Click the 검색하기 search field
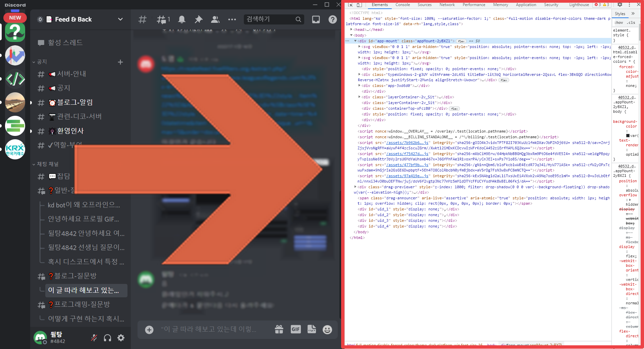 (x=274, y=19)
